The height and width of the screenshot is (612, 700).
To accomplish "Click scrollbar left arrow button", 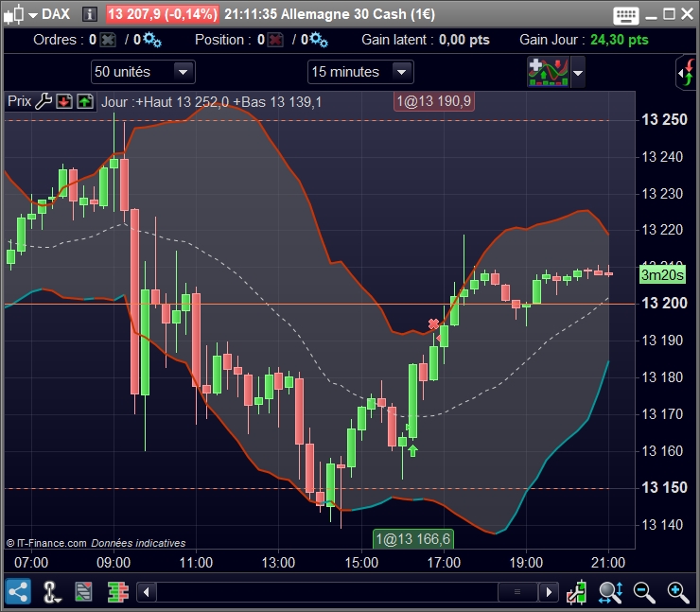I will (x=147, y=593).
